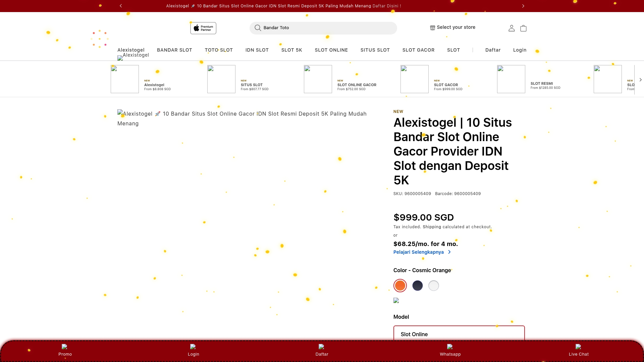
Task: Click the banner's previous arrow
Action: (121, 6)
